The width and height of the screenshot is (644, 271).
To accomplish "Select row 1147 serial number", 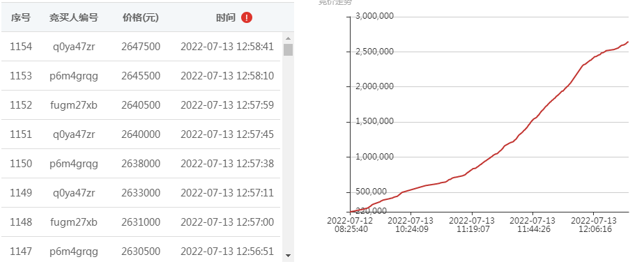I will (21, 251).
